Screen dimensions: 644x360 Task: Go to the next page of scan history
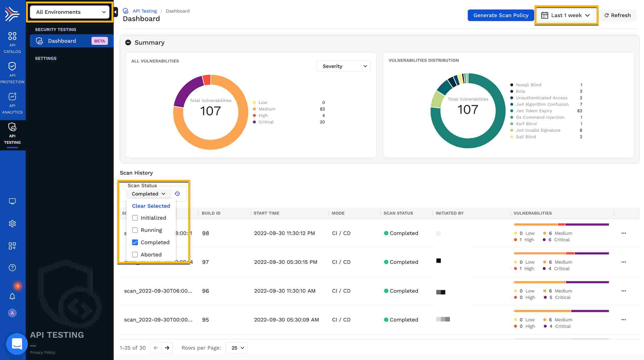pyautogui.click(x=167, y=348)
